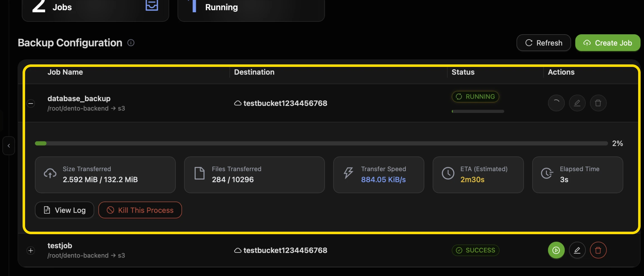The width and height of the screenshot is (644, 276).
Task: Click the Elapsed Time timer icon
Action: pyautogui.click(x=547, y=173)
